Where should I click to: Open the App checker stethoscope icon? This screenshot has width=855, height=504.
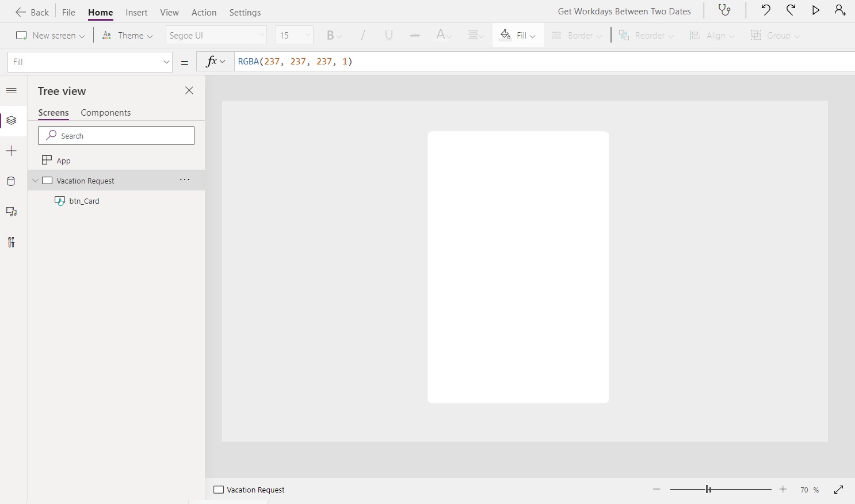[x=724, y=10]
